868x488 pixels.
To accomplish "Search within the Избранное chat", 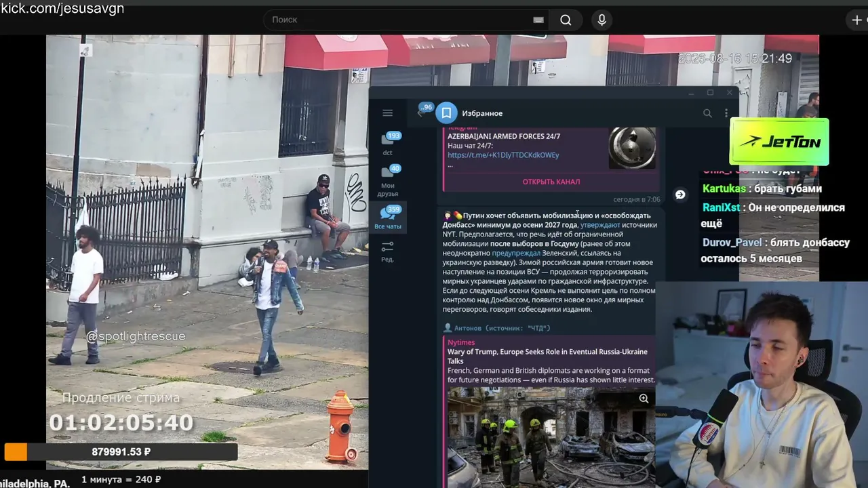I will [707, 113].
